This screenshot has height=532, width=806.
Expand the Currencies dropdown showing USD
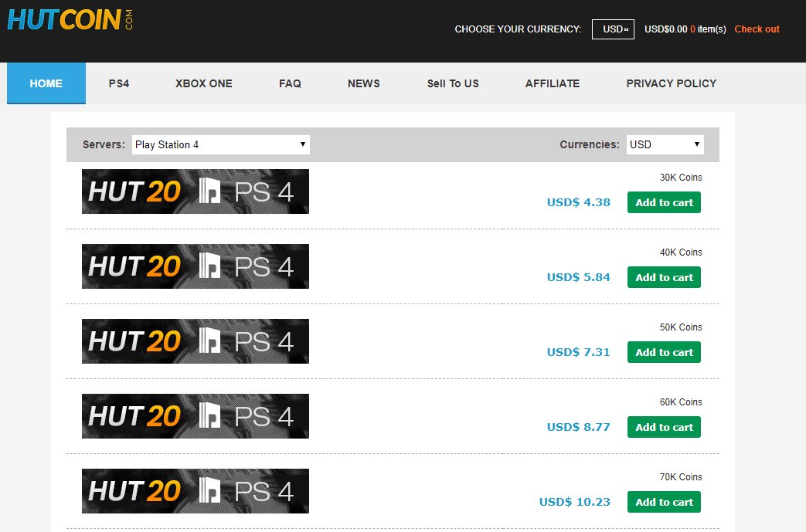(x=665, y=144)
